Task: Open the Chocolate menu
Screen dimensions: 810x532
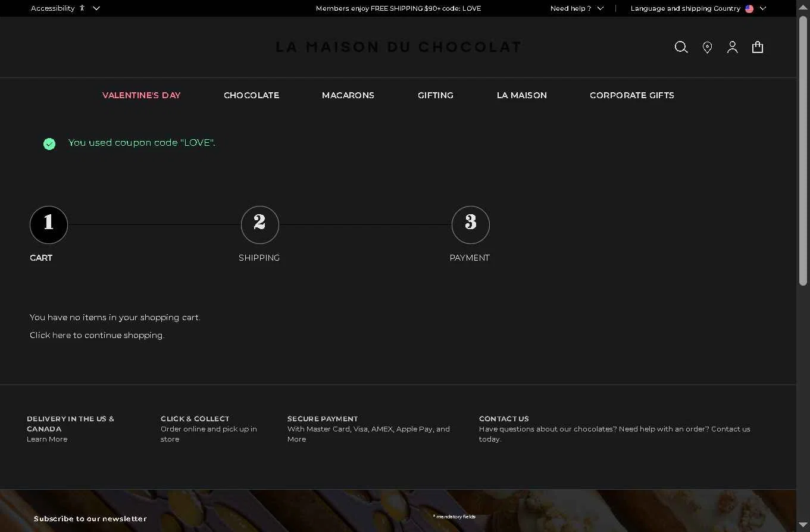Action: tap(251, 95)
